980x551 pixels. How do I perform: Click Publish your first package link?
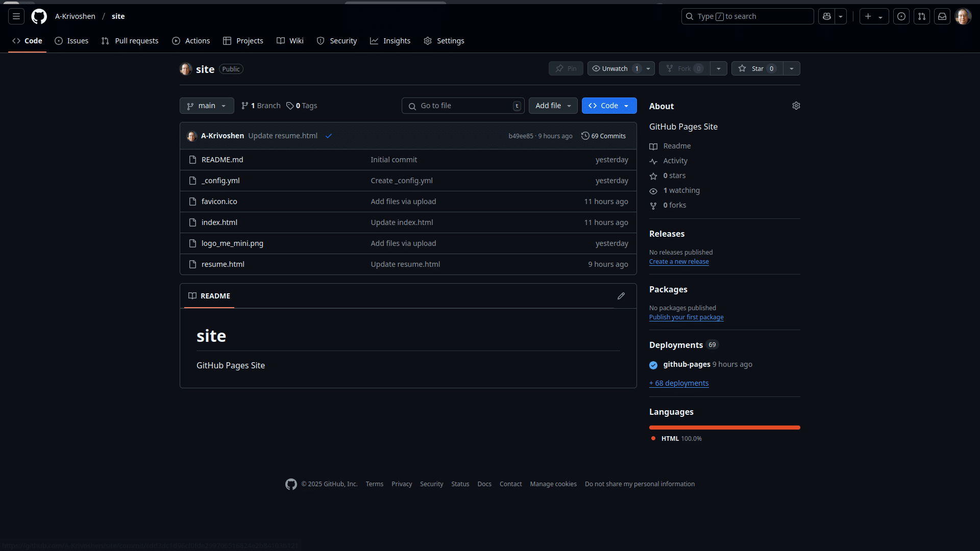(x=687, y=317)
